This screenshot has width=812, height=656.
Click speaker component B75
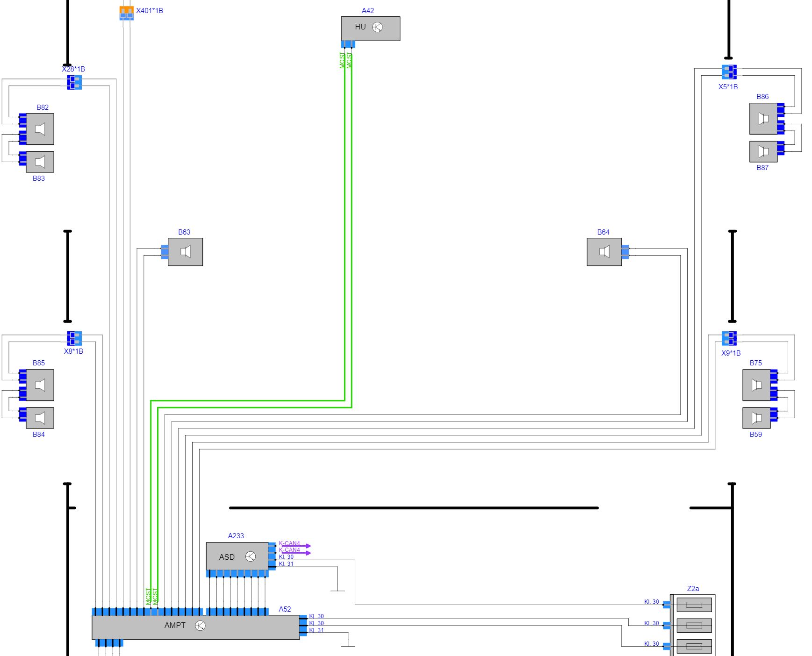click(756, 385)
